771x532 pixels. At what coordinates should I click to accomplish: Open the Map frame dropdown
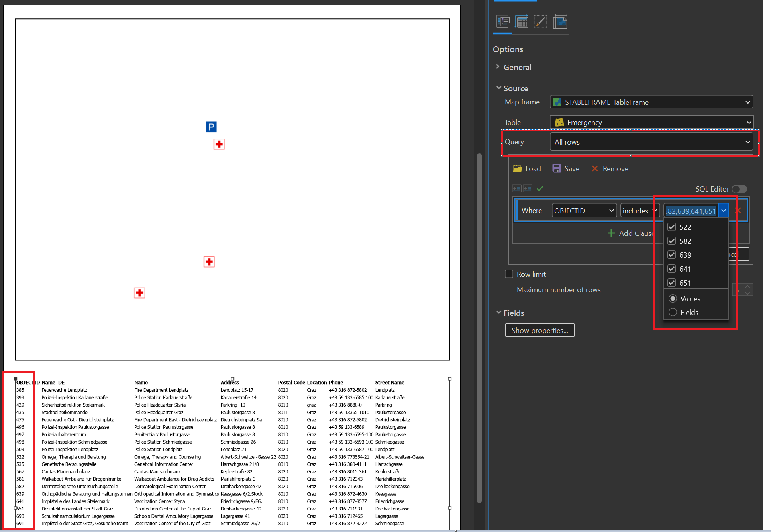651,102
